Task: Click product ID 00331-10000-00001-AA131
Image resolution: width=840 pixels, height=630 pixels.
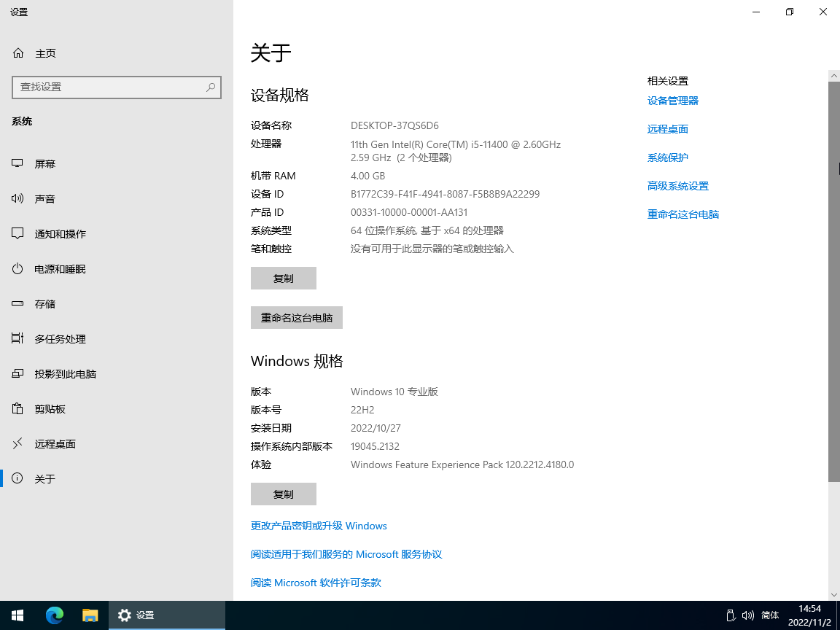Action: 409,212
